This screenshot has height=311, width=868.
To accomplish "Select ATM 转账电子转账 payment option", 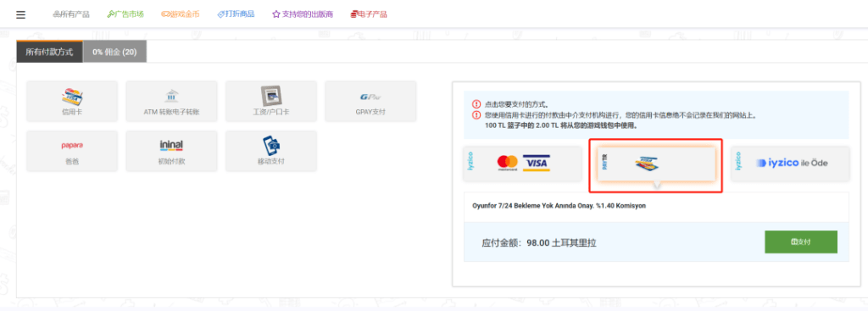I will [171, 102].
